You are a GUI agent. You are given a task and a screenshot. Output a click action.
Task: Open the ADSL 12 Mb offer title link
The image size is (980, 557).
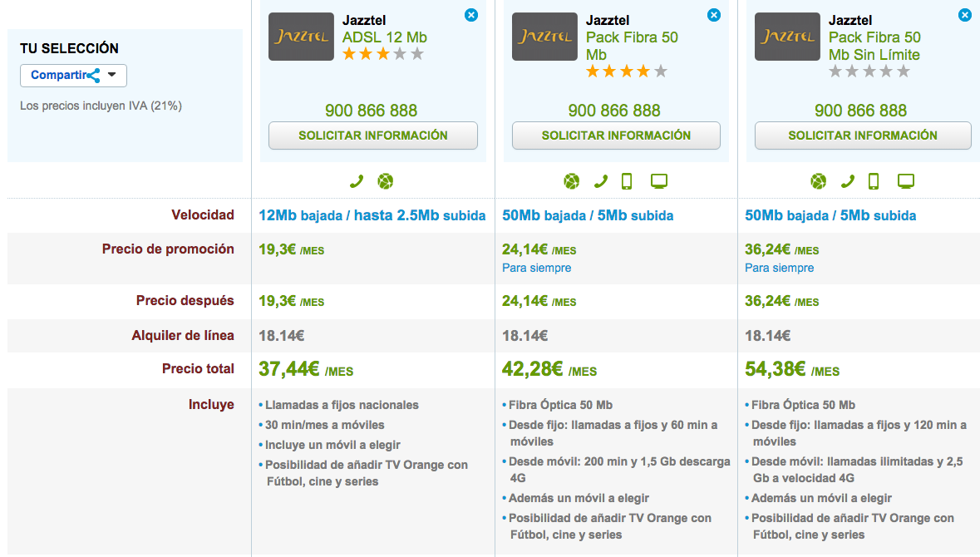(x=384, y=37)
